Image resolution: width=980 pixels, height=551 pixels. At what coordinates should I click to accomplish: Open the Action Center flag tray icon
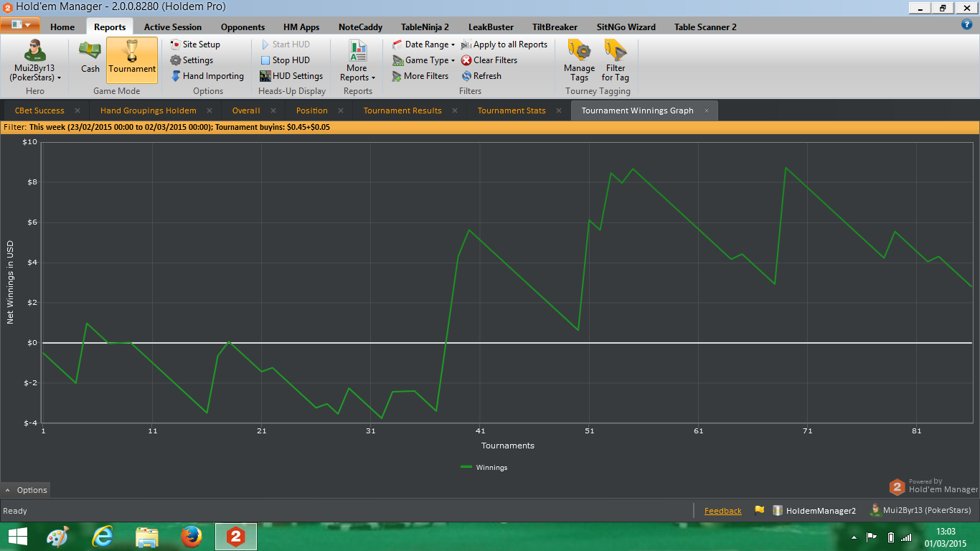click(872, 537)
